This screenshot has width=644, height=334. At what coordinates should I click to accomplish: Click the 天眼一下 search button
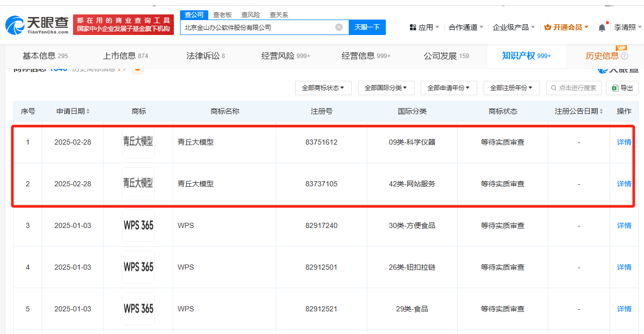point(367,27)
